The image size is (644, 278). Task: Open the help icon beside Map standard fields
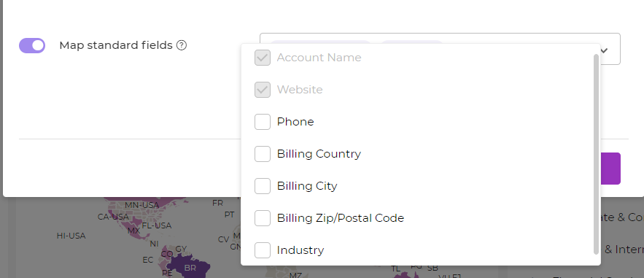[x=182, y=45]
